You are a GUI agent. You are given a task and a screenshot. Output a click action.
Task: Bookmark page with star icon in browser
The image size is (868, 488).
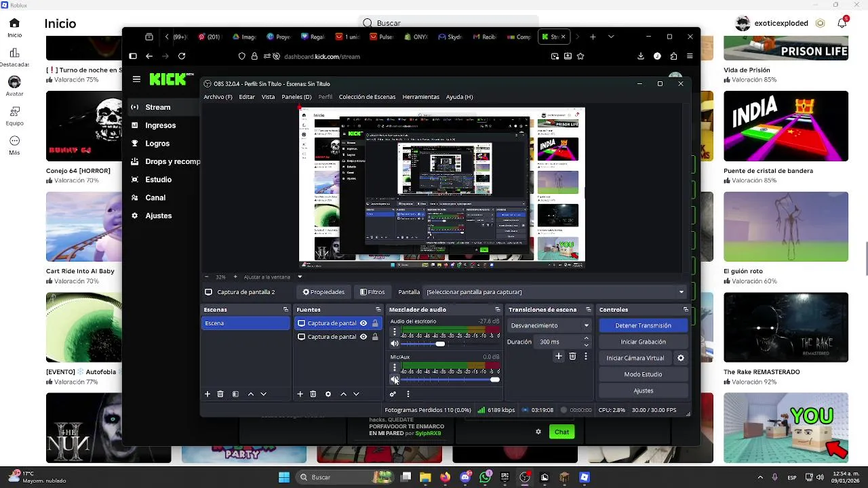point(580,56)
